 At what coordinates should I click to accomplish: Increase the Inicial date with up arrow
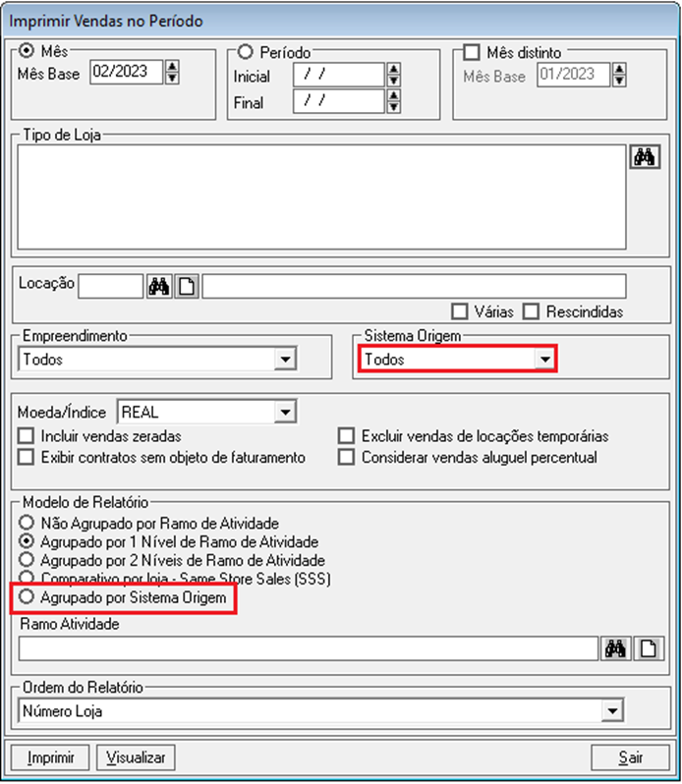(393, 69)
